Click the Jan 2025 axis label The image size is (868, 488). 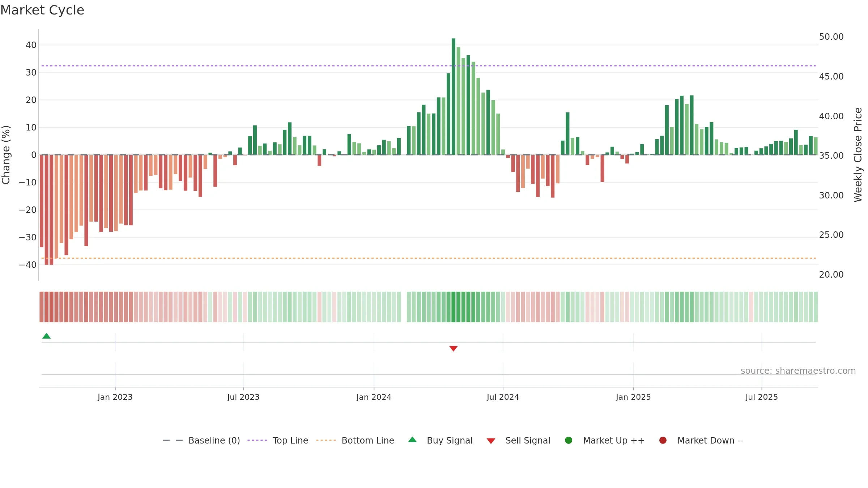click(633, 397)
